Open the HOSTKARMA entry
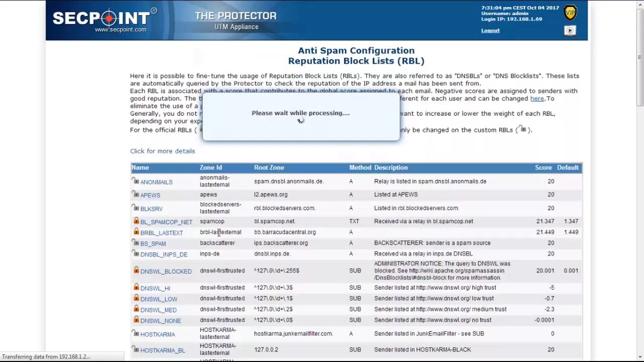Viewport: 644px width, 362px height. [157, 334]
